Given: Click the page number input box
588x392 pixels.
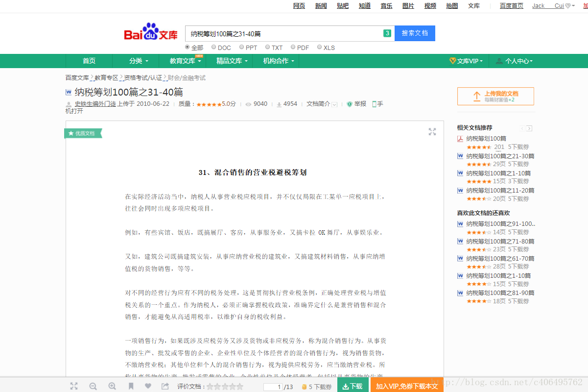Looking at the screenshot, I should click(273, 387).
